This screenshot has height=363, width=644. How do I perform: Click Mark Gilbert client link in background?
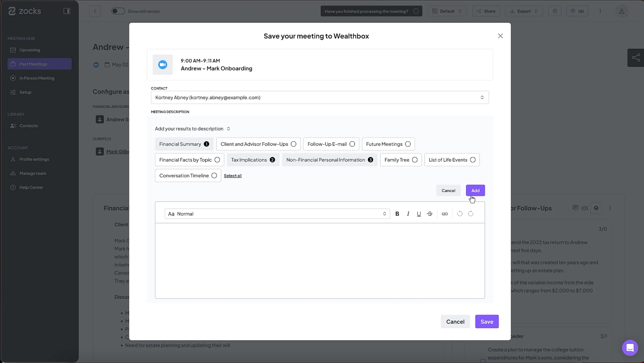pyautogui.click(x=118, y=151)
